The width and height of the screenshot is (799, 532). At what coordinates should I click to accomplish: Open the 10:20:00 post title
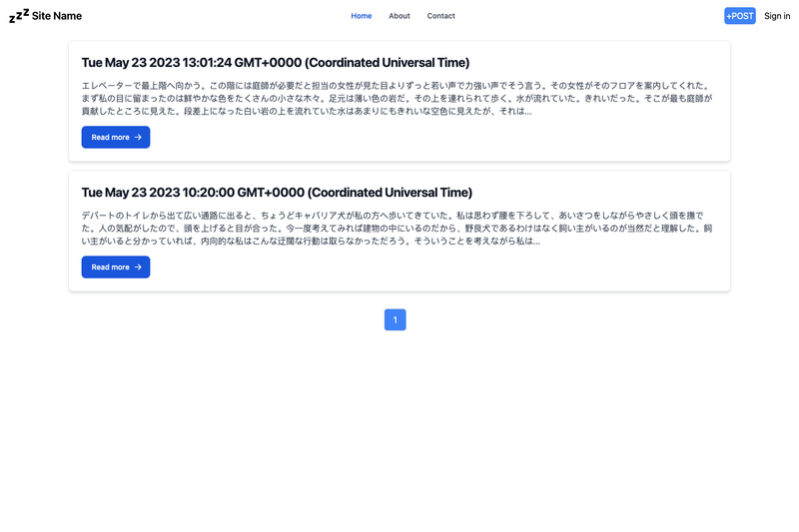277,193
